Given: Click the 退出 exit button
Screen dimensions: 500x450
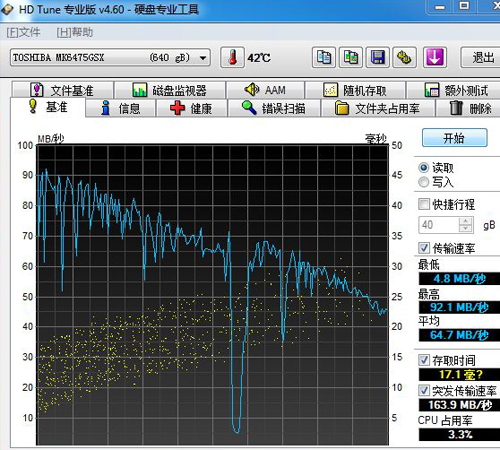Looking at the screenshot, I should [x=481, y=58].
